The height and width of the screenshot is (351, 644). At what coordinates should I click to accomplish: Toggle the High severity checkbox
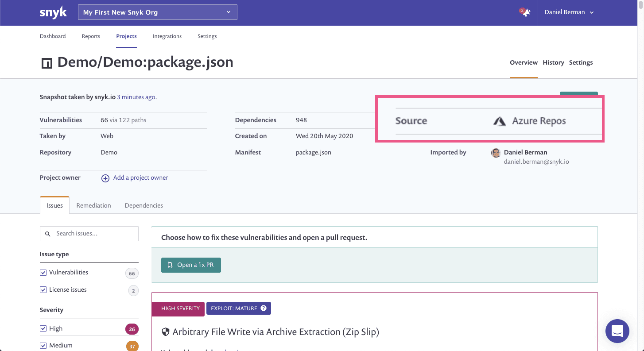click(x=43, y=328)
